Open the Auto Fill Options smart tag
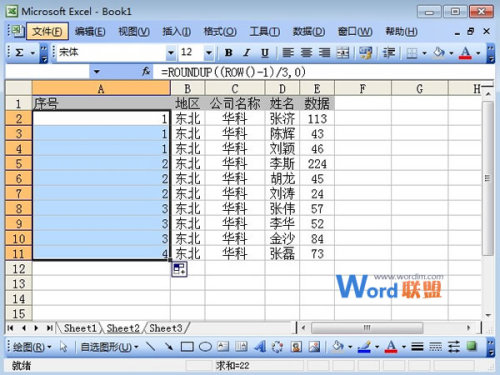The height and width of the screenshot is (375, 500). point(179,269)
